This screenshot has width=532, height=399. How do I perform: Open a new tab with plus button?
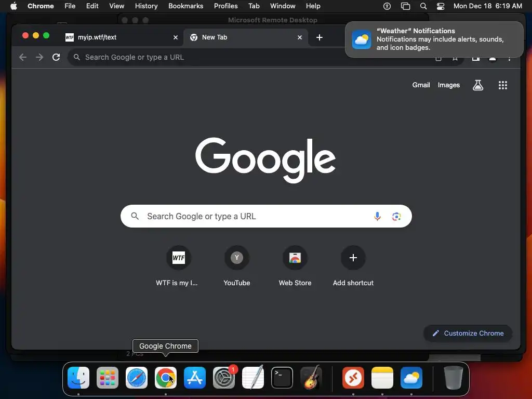(x=320, y=37)
